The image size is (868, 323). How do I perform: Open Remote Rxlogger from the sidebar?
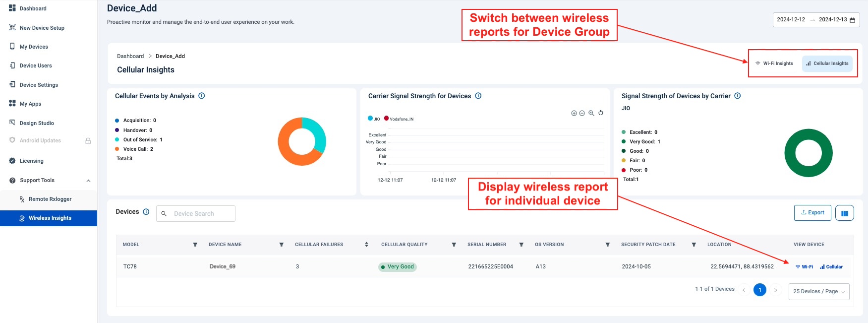point(50,199)
